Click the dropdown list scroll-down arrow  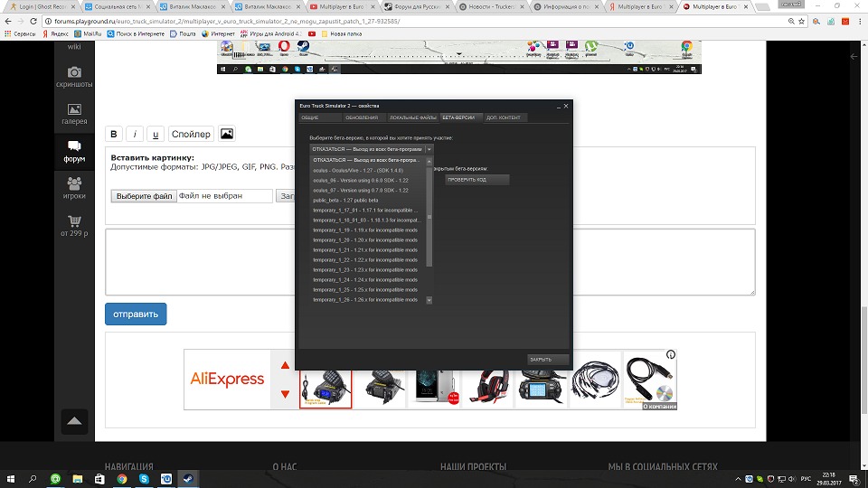[x=429, y=300]
